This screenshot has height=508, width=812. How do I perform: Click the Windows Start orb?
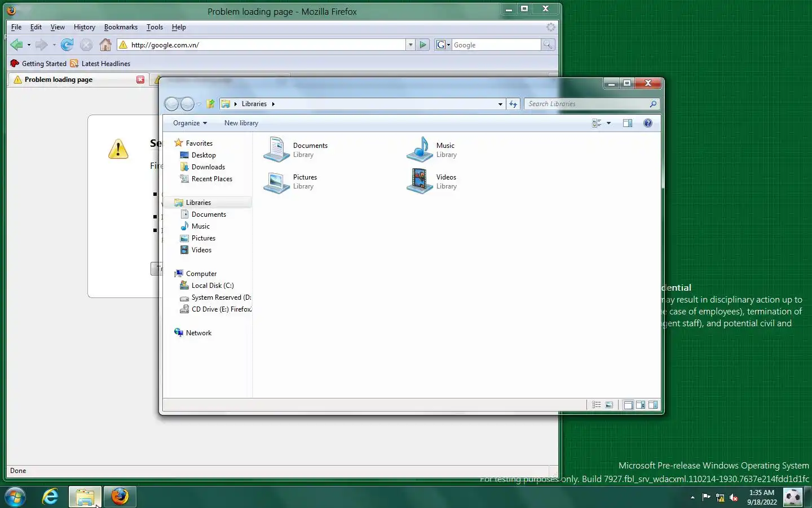[x=15, y=497]
